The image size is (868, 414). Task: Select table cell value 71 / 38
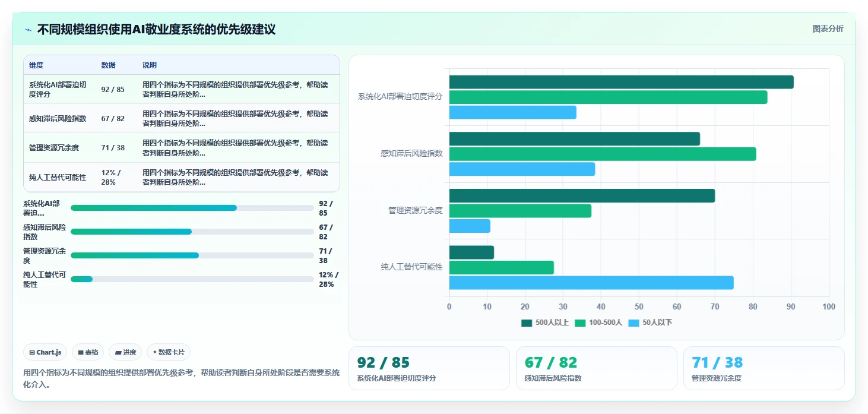(113, 148)
